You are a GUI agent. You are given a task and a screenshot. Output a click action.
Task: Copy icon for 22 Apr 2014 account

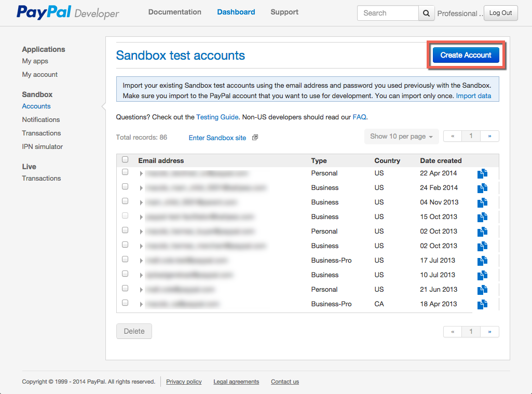coord(482,173)
